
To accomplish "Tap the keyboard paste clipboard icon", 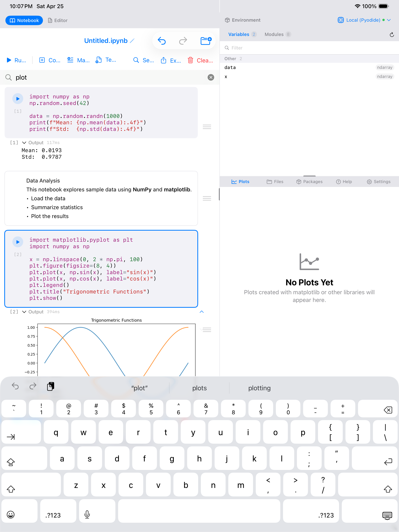I will [50, 386].
